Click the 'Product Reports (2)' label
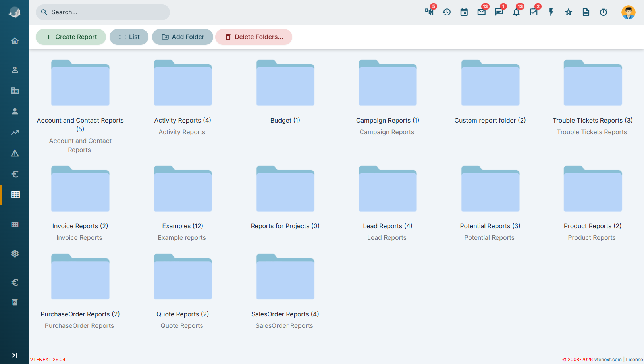Screen dimensions: 644x364 (x=592, y=226)
